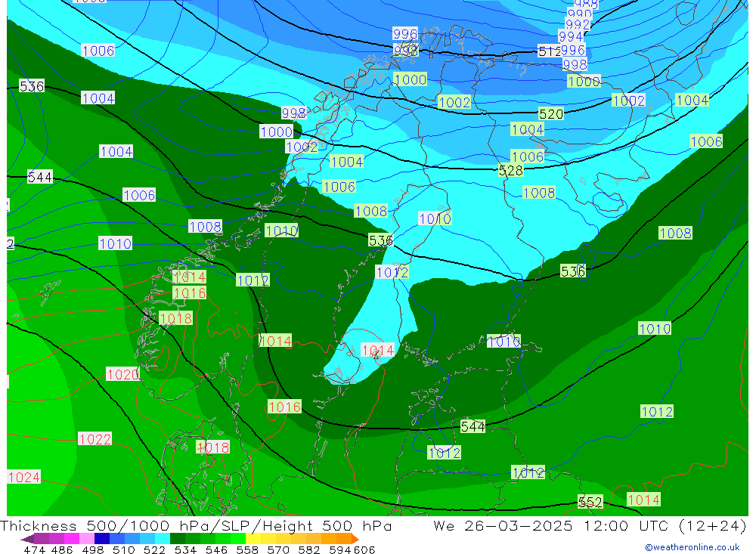Click the 1016 label over the green area
This screenshot has height=554, width=756.
click(x=284, y=407)
